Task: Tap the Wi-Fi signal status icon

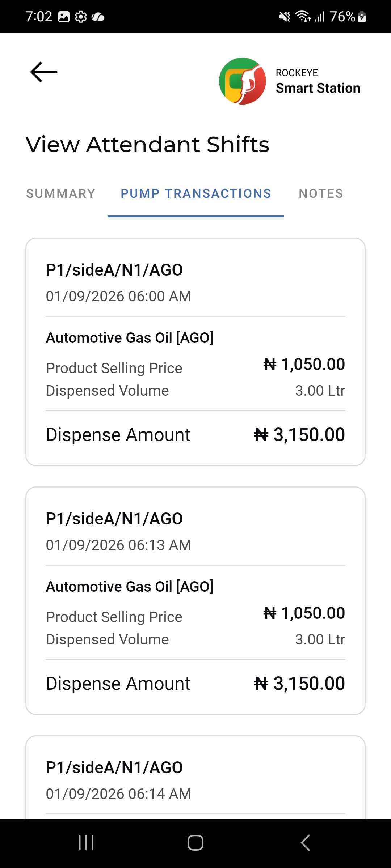Action: [303, 17]
